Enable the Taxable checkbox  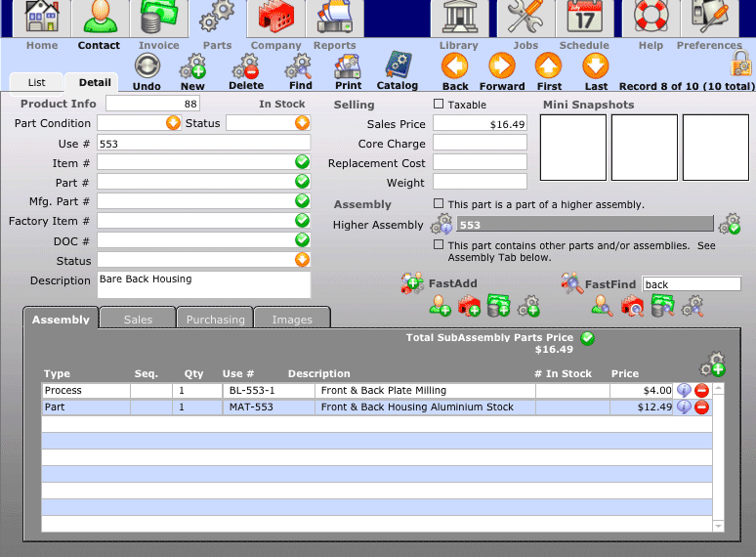439,105
